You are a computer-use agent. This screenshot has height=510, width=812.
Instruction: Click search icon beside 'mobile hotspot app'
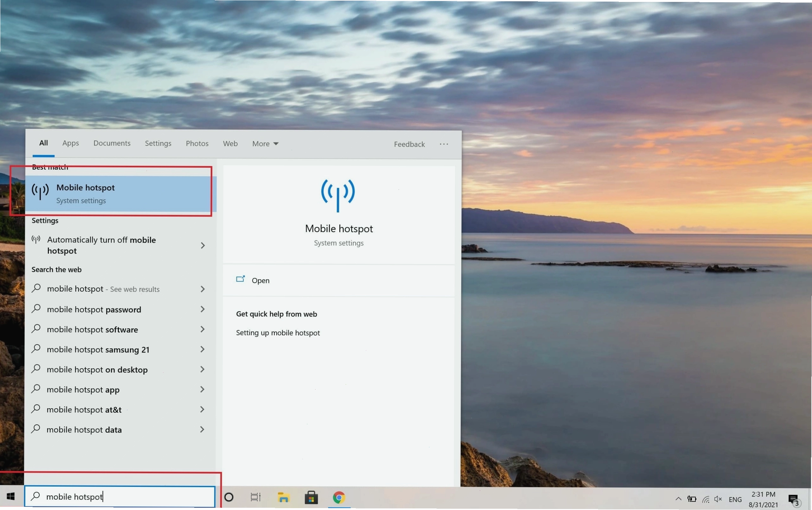[35, 389]
